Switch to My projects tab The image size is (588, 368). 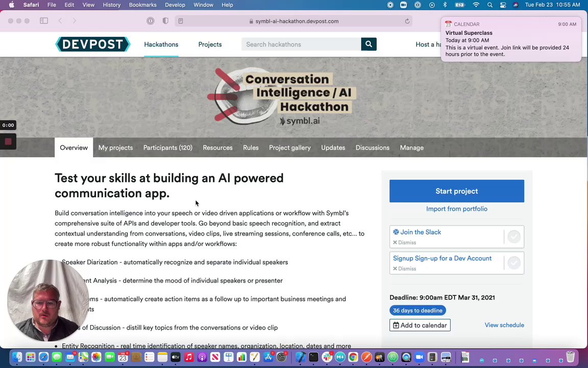115,148
